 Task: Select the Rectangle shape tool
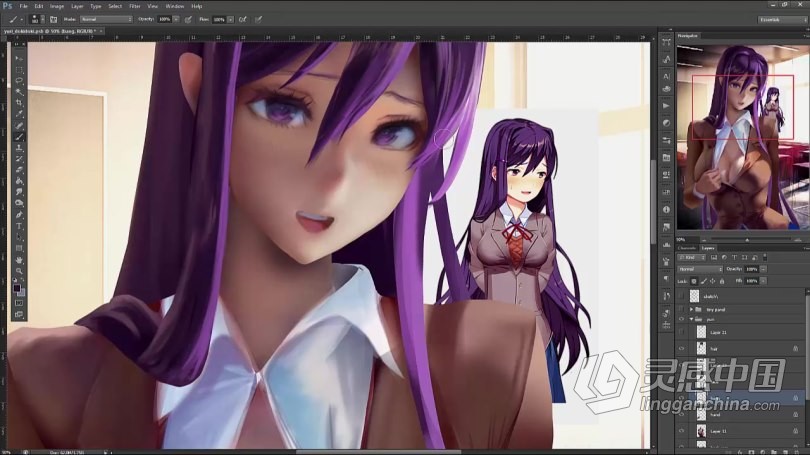(19, 248)
